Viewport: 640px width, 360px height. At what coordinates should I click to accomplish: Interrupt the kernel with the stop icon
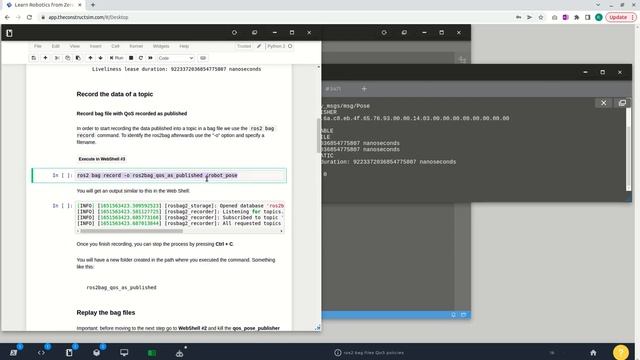click(x=131, y=58)
